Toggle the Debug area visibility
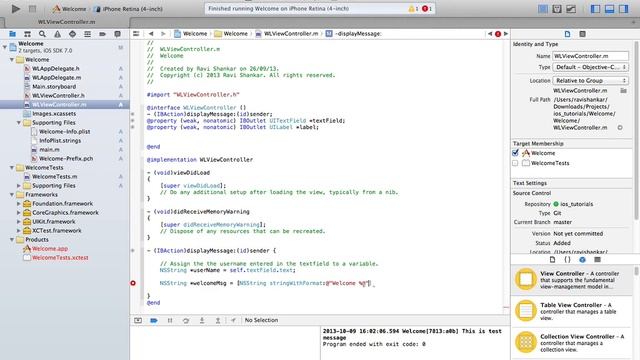 point(609,9)
